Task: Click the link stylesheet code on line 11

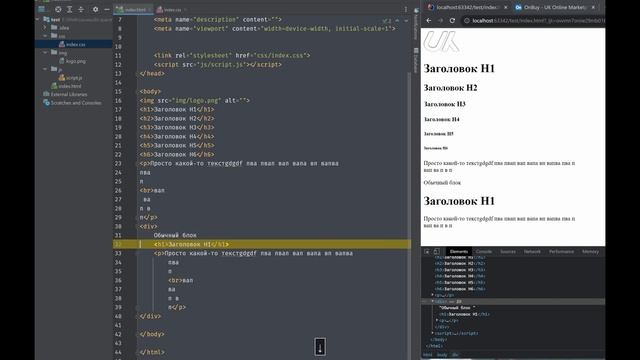Action: 232,55
